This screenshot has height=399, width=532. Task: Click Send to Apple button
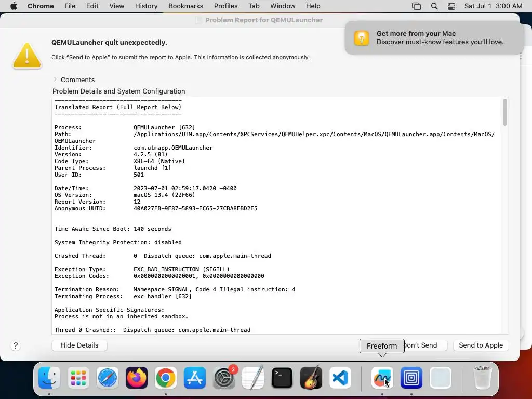point(481,345)
